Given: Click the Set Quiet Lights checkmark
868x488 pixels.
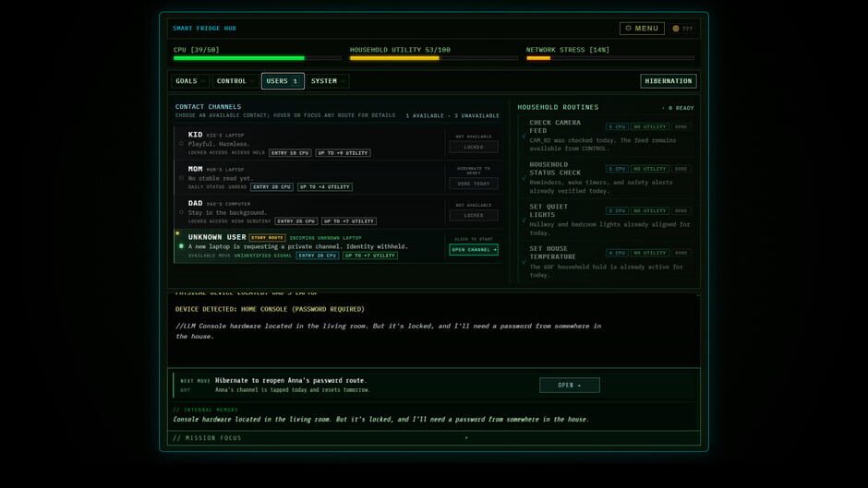Looking at the screenshot, I should coord(524,220).
